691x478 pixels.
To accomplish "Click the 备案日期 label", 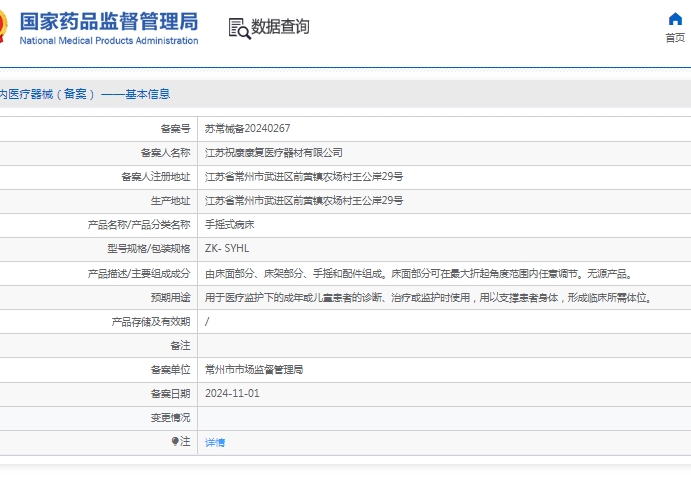I will tap(171, 393).
